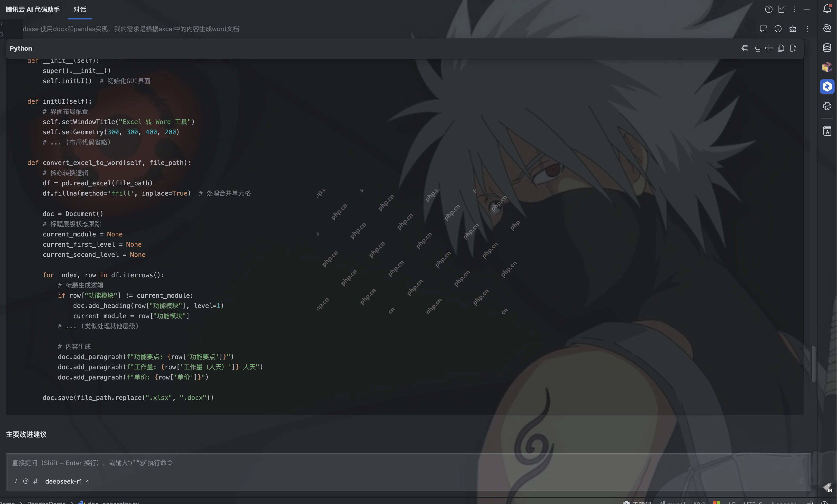Copy the Python code block
The image size is (837, 504).
point(781,48)
